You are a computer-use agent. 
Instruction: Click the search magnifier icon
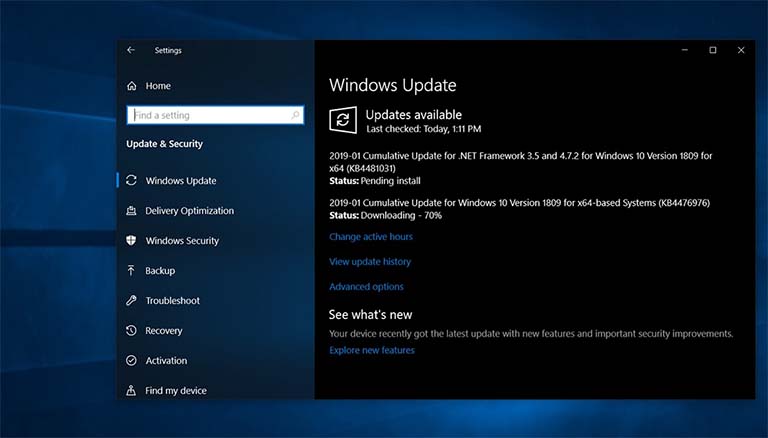(x=295, y=115)
